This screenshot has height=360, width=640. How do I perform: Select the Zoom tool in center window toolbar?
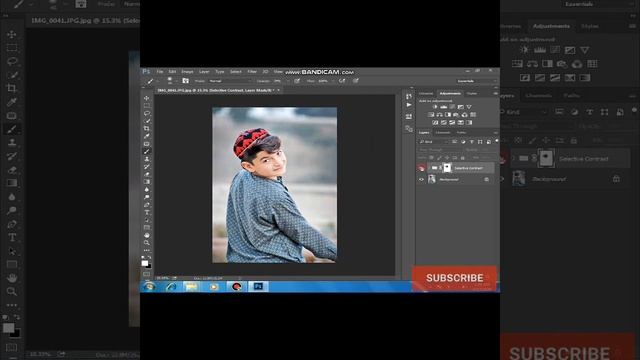click(147, 243)
